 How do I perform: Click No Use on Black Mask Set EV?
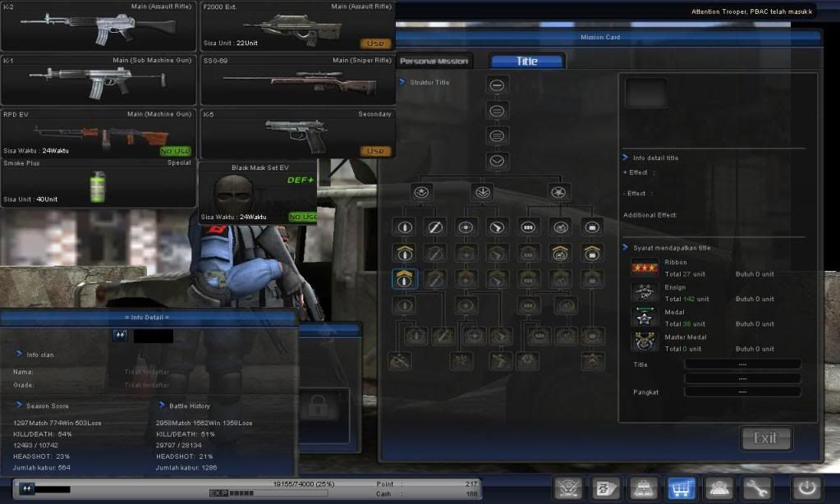point(303,217)
